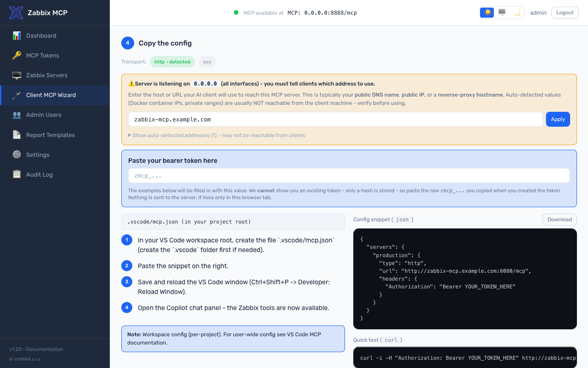588x368 pixels.
Task: Click 'Open the Copilot chat panel' step
Action: pos(233,308)
